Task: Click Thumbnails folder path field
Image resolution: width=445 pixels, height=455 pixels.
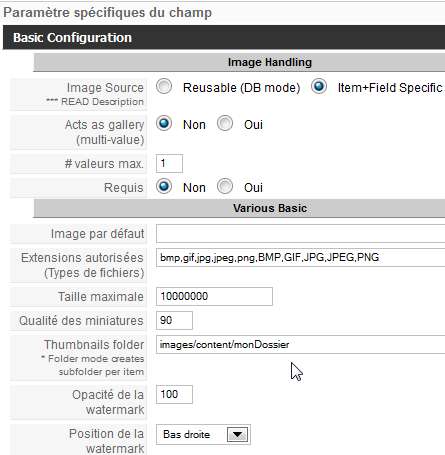Action: (300, 344)
